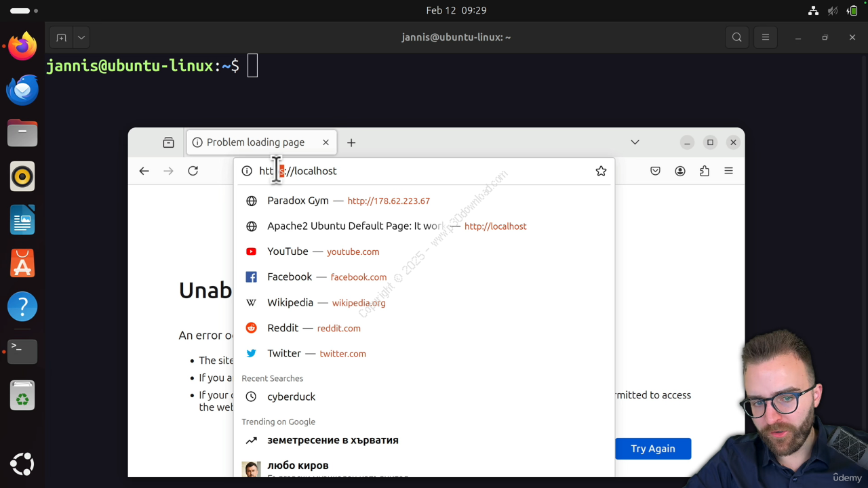The height and width of the screenshot is (488, 868).
Task: Select the YouTube suggestion
Action: pyautogui.click(x=424, y=251)
